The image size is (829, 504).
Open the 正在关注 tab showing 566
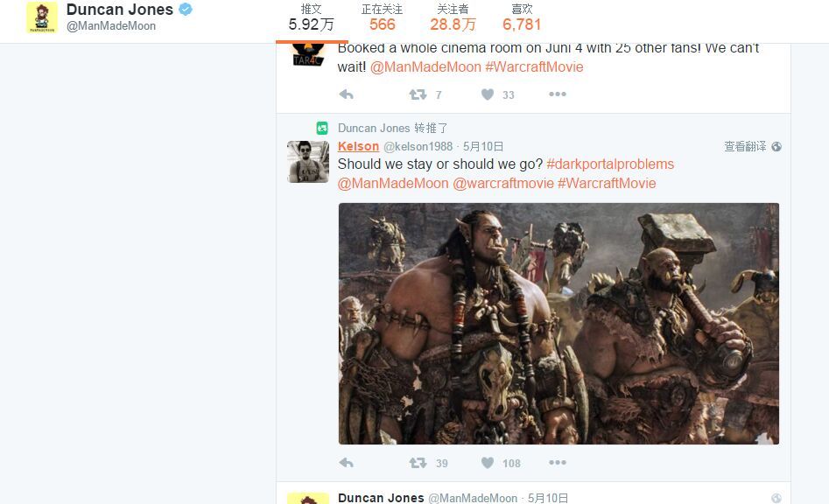pyautogui.click(x=382, y=17)
